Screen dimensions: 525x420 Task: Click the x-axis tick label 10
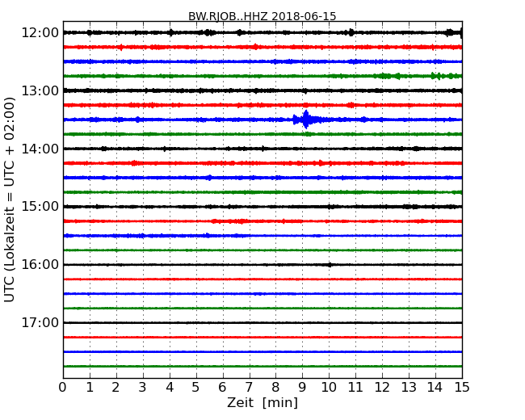tap(329, 388)
